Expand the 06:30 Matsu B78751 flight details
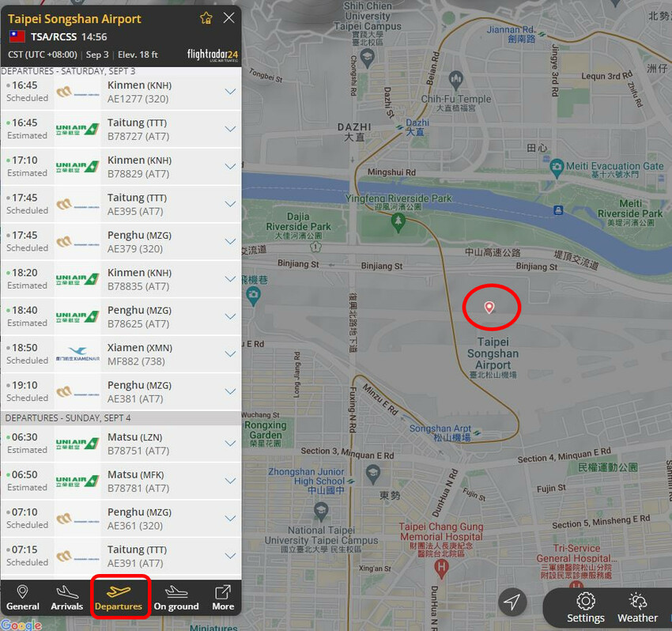Screen dimensions: 672x631 [x=230, y=444]
